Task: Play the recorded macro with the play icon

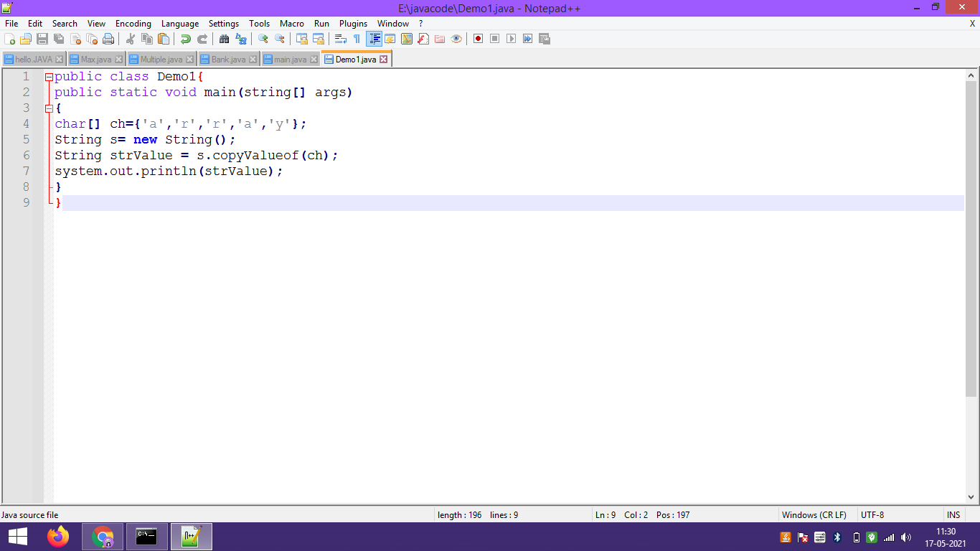Action: [x=512, y=39]
